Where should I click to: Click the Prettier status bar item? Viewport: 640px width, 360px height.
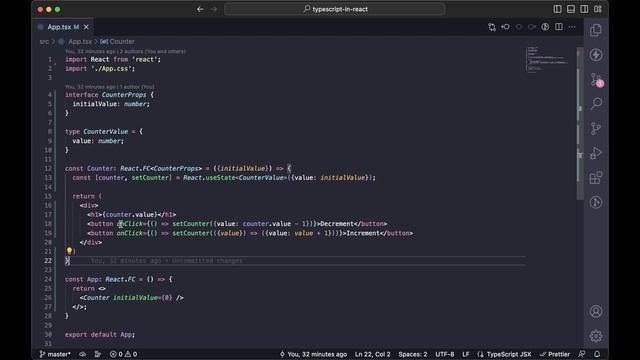(x=555, y=354)
